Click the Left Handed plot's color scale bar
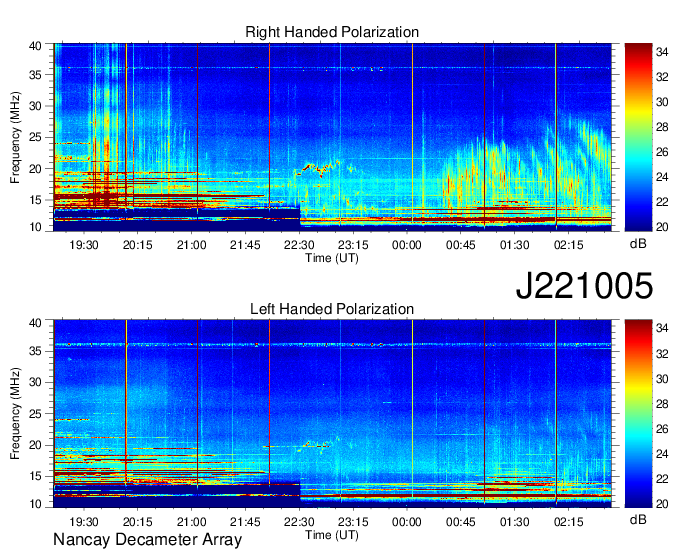Screen dimensions: 680x552 pyautogui.click(x=638, y=414)
